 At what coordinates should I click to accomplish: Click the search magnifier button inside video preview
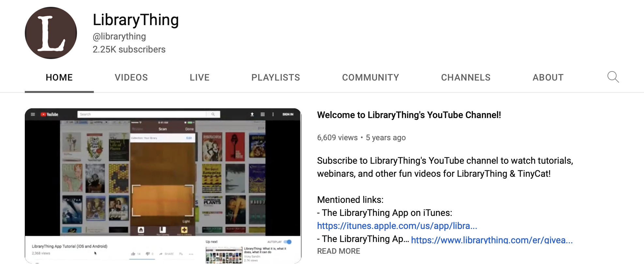[213, 114]
